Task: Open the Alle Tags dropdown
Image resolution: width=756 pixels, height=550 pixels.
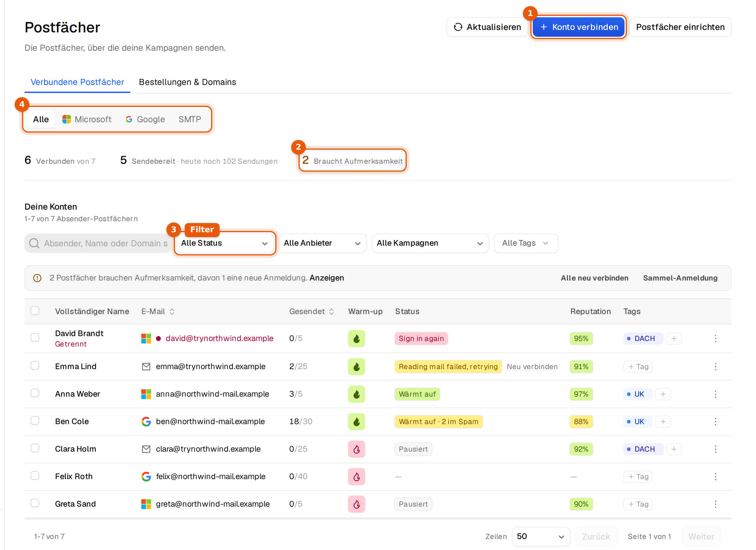Action: pos(526,243)
